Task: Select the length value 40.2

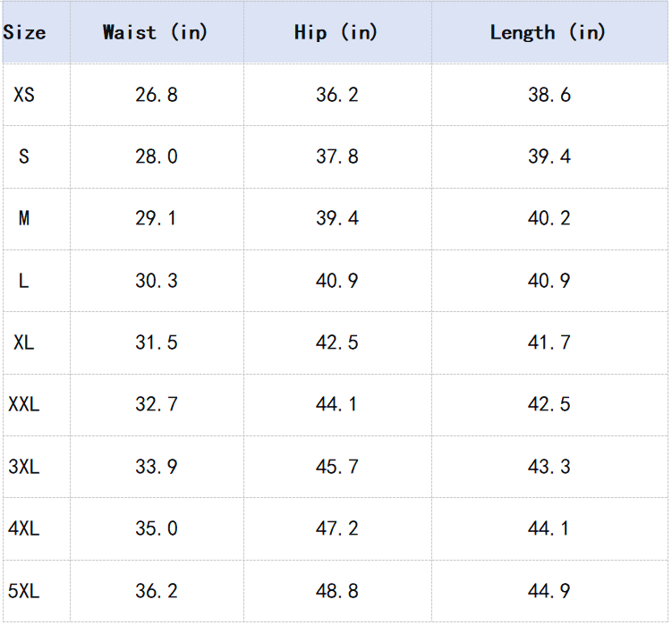Action: tap(549, 218)
